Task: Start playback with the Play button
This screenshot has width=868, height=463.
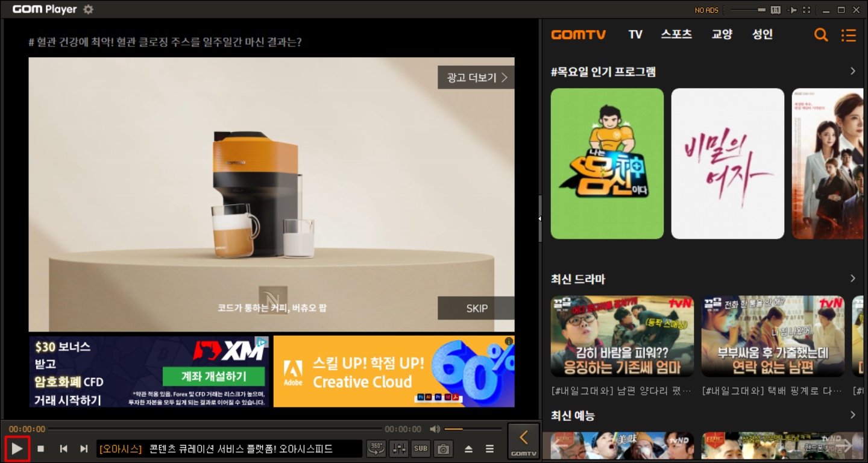Action: pyautogui.click(x=17, y=449)
